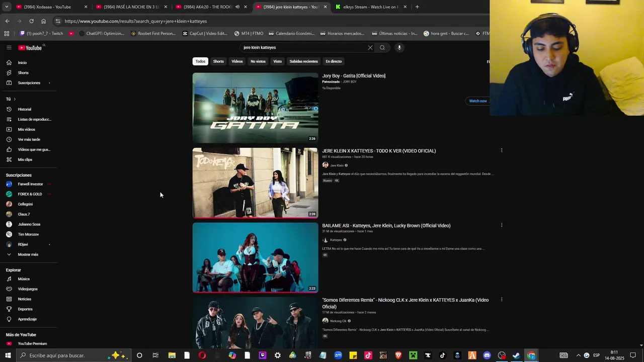This screenshot has width=644, height=362.
Task: Open a new Chrome tab
Action: click(417, 7)
